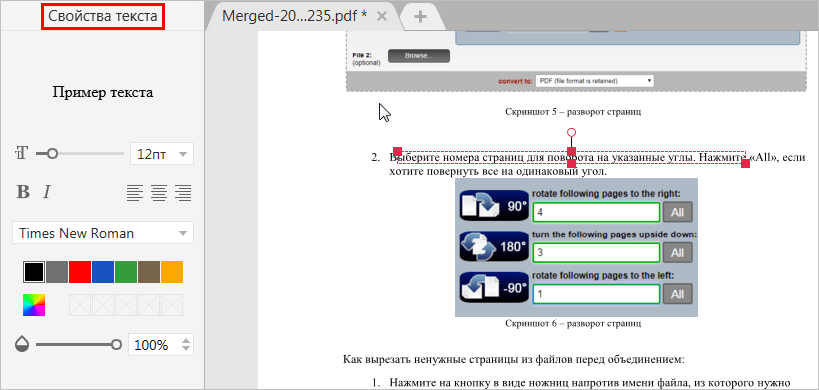Open the Times New Roman font dropdown

(103, 233)
